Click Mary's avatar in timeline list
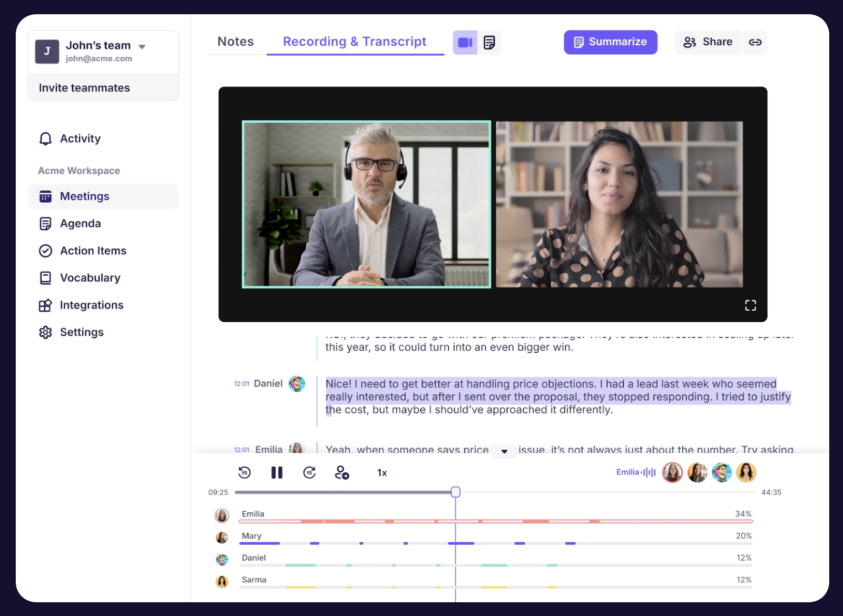Viewport: 843px width, 616px height. 222,538
